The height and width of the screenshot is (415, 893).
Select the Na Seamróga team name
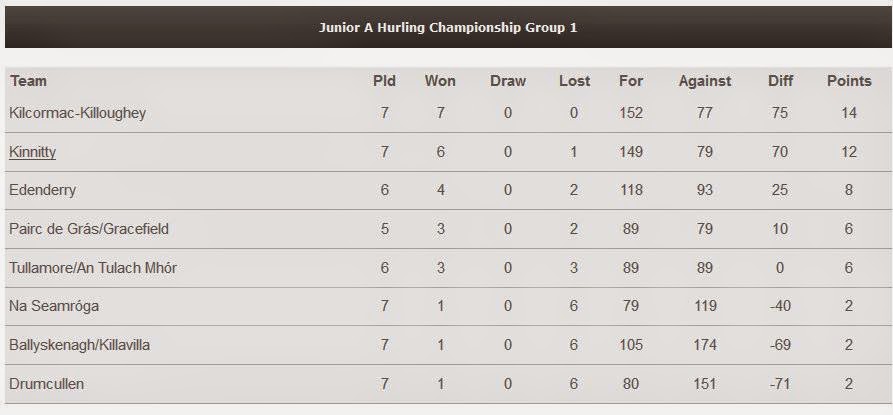54,306
